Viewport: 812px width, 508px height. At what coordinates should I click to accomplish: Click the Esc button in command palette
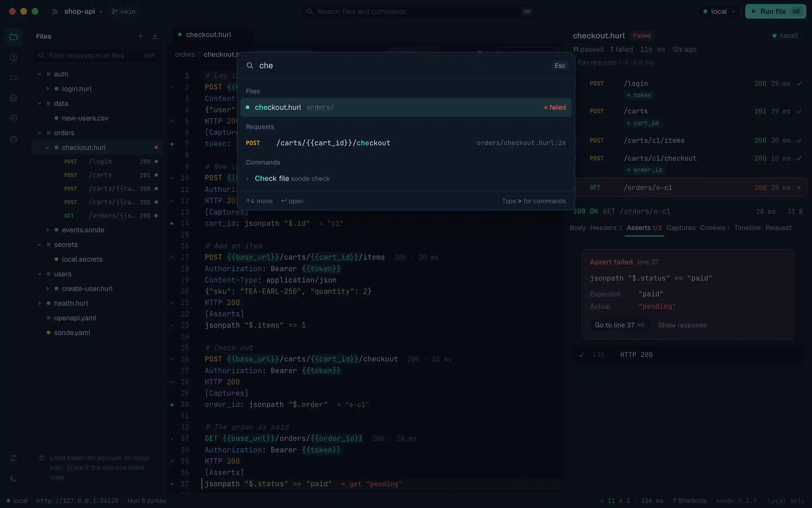point(560,65)
